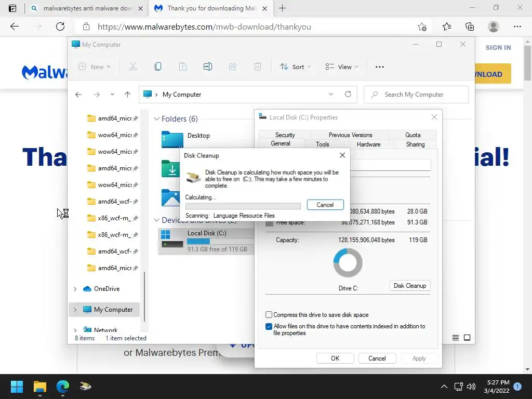
Task: Switch to the Previous Versions tab
Action: coord(350,135)
